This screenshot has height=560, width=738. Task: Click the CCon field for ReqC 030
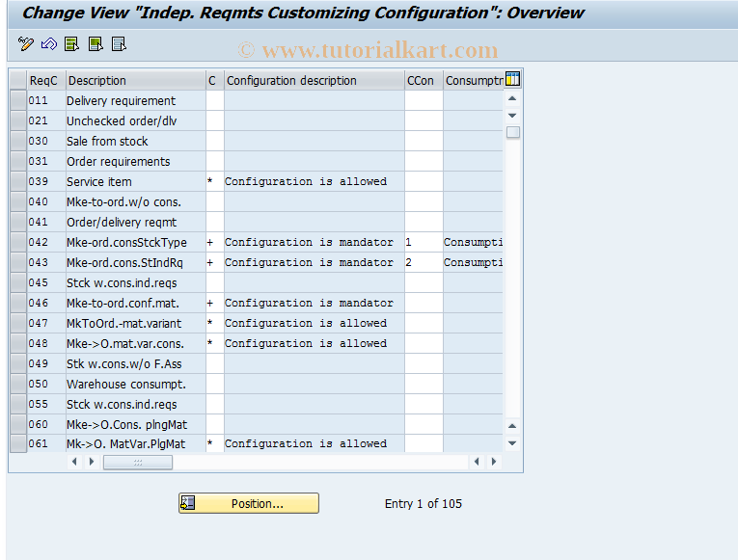424,141
